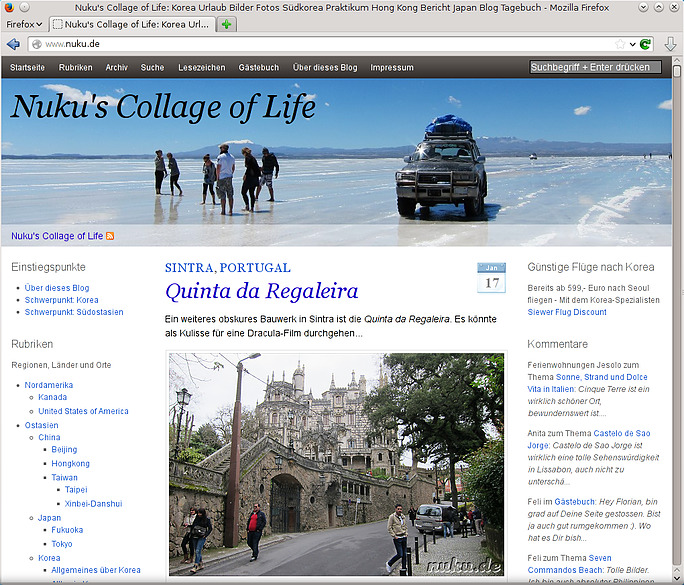Open the Kanada category
The image size is (684, 585).
[x=52, y=397]
